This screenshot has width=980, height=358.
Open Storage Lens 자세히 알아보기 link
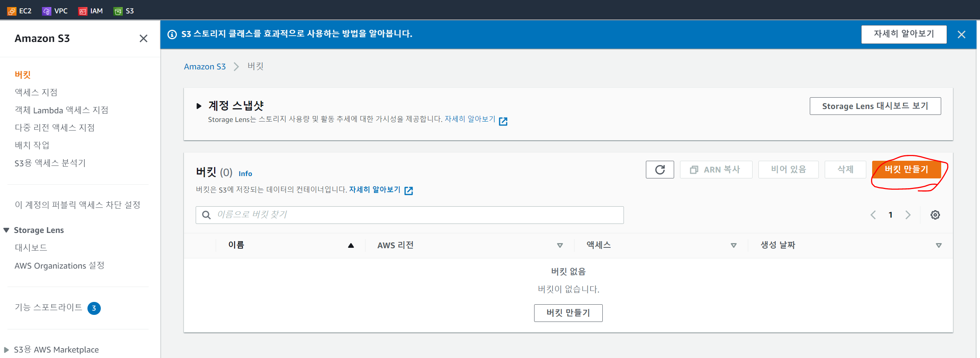pyautogui.click(x=470, y=119)
